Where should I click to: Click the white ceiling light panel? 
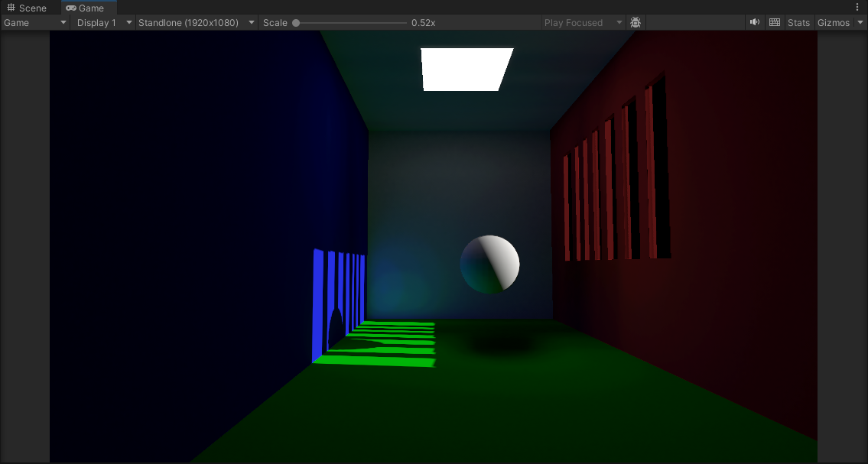tap(467, 69)
